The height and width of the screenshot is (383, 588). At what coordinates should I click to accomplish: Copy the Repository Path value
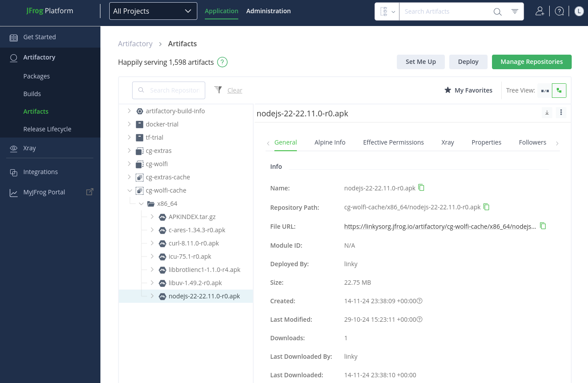[x=486, y=207]
